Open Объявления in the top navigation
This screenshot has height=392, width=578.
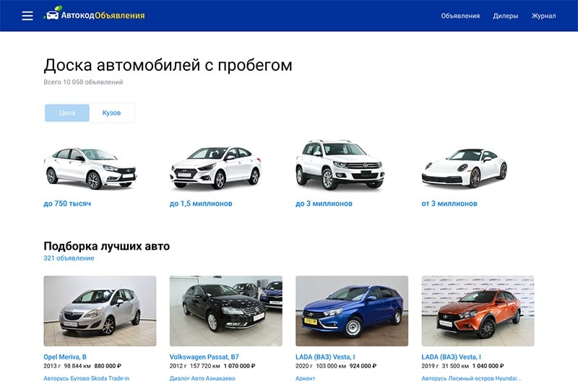coord(460,16)
